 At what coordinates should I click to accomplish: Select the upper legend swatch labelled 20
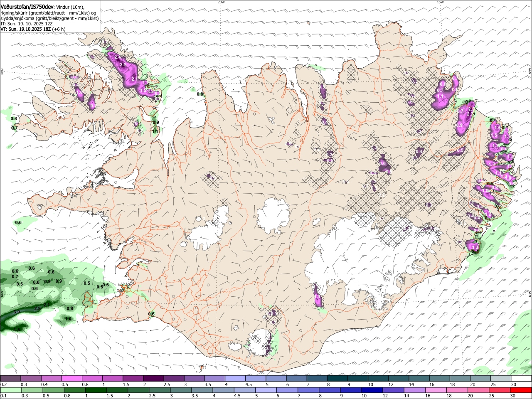coord(480,379)
